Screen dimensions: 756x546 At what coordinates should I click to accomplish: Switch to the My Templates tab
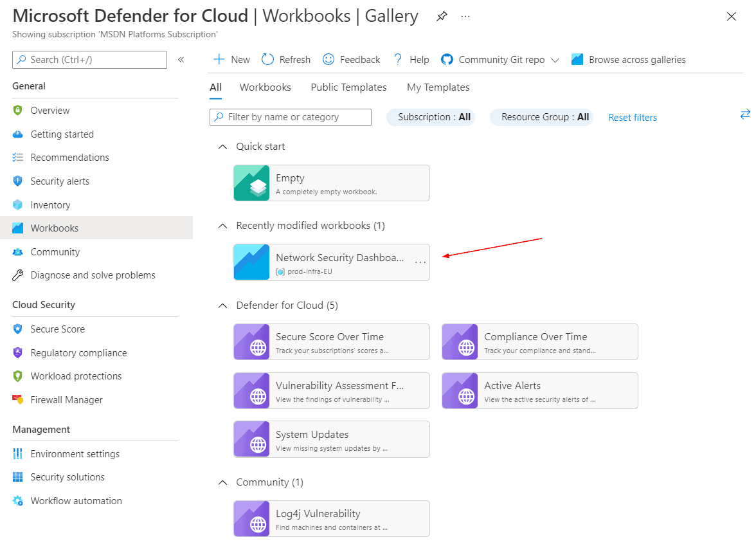coord(438,87)
